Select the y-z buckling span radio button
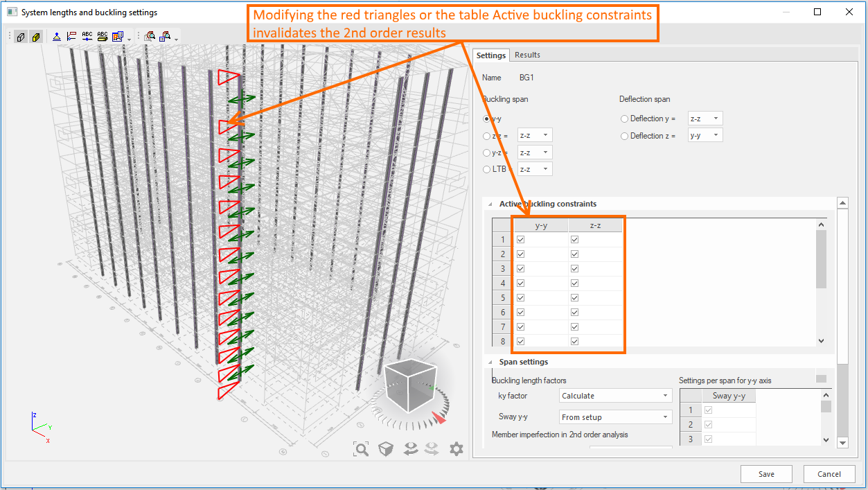 [x=487, y=152]
